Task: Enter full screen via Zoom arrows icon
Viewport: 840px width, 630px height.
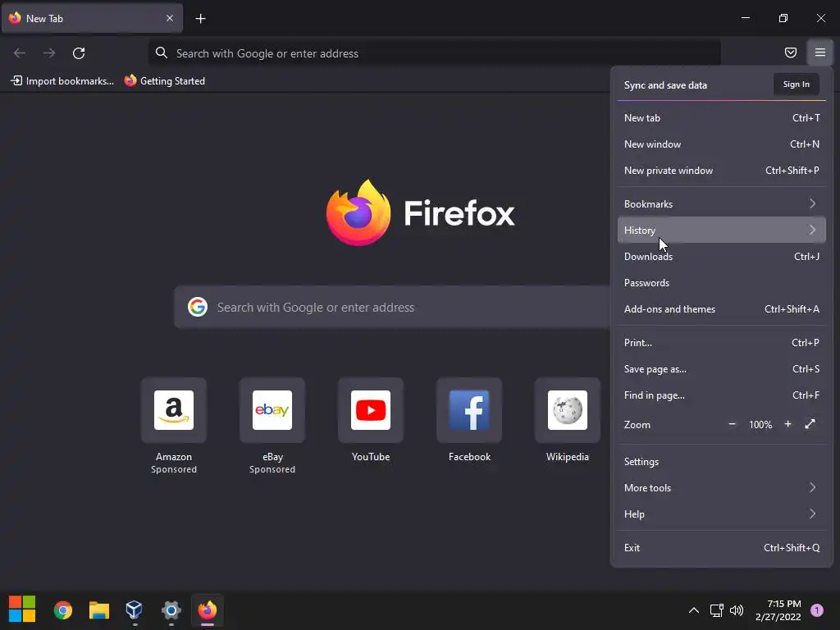Action: [x=810, y=424]
